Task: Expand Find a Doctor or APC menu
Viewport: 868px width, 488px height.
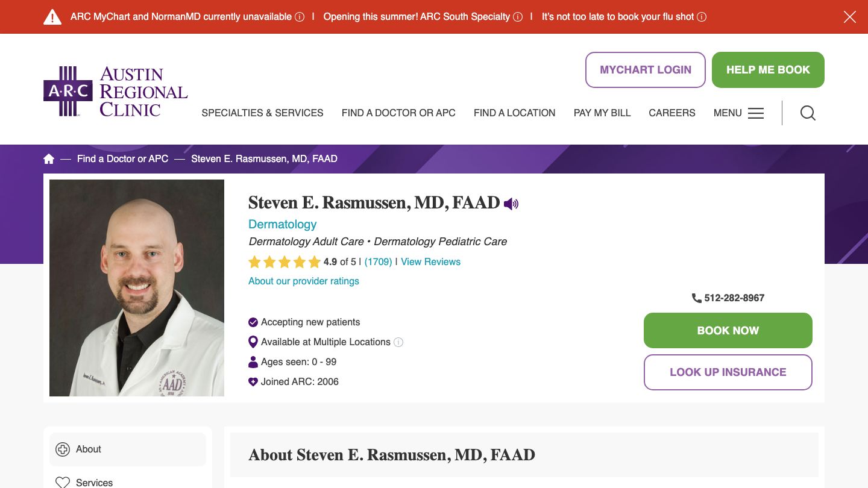Action: pyautogui.click(x=398, y=113)
